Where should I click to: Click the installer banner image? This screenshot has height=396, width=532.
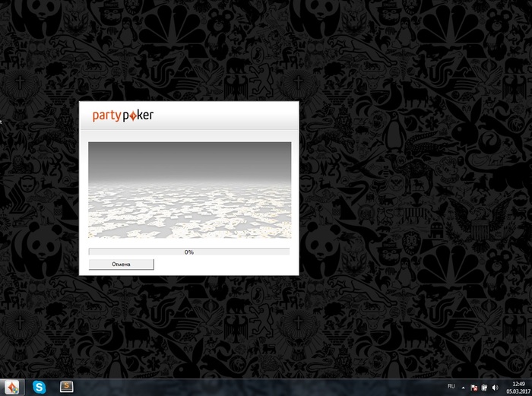coord(190,190)
